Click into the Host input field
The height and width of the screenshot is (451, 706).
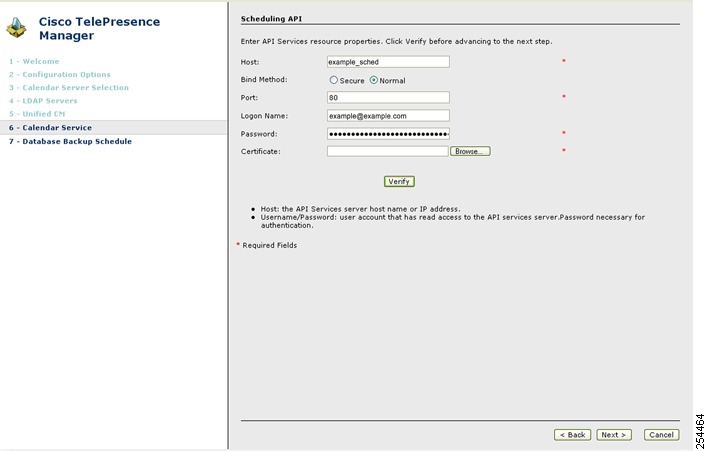(388, 62)
